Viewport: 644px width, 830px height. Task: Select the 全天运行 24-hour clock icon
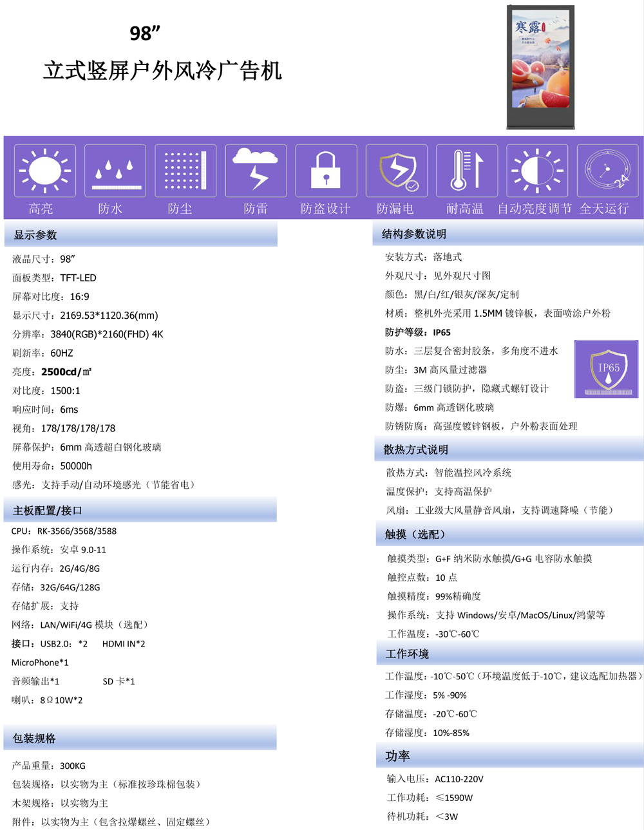coord(606,169)
